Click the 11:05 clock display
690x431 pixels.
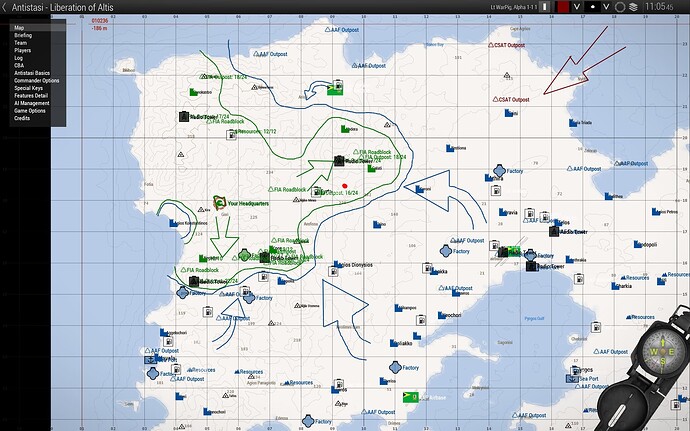coord(659,7)
